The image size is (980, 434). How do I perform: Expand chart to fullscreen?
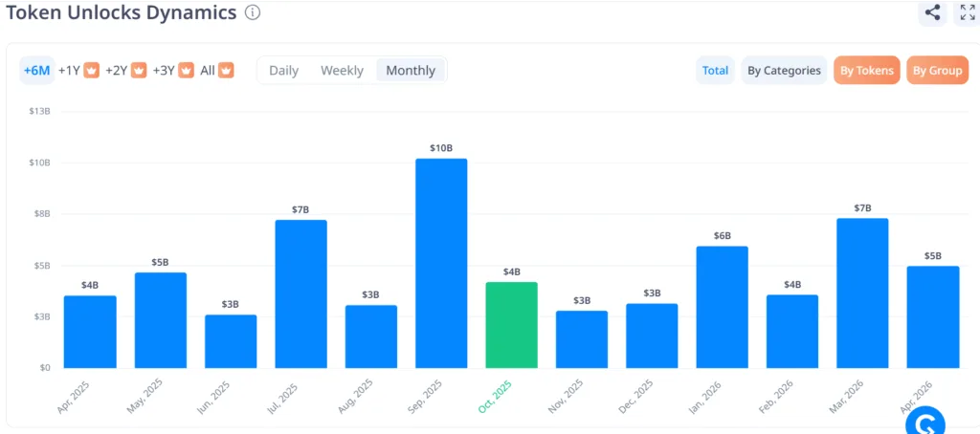[x=967, y=13]
